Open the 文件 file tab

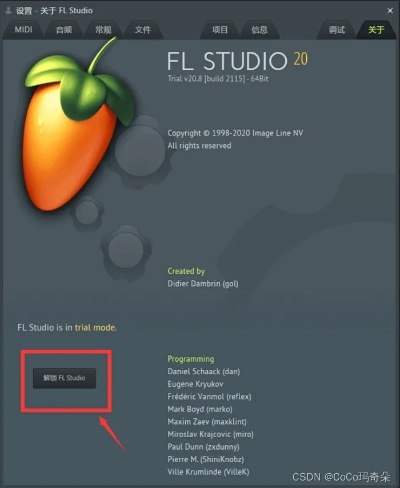[143, 30]
